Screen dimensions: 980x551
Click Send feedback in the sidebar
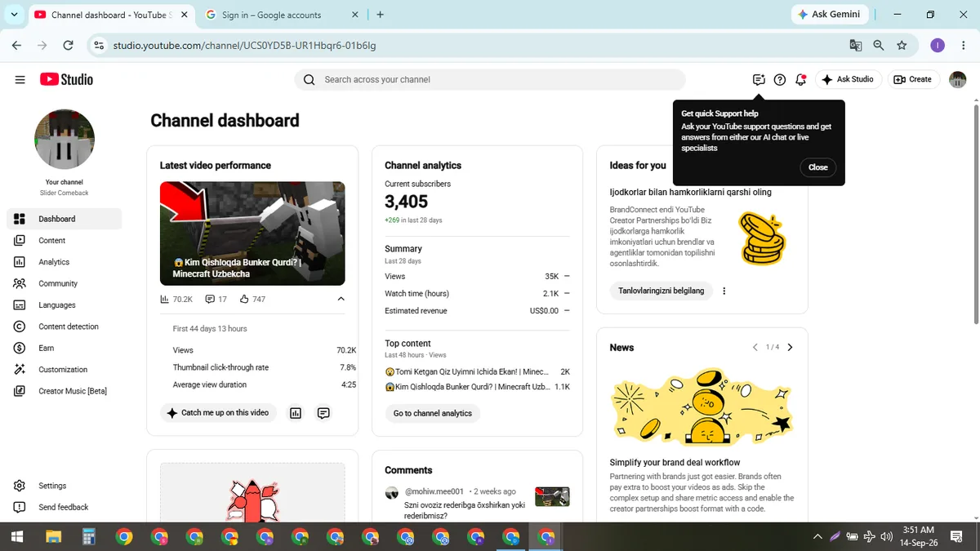(64, 507)
